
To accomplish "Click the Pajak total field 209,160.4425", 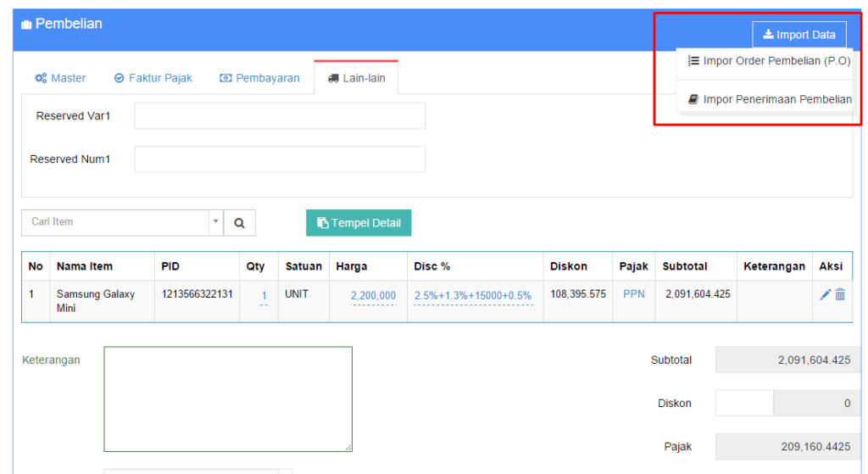I will tap(787, 446).
